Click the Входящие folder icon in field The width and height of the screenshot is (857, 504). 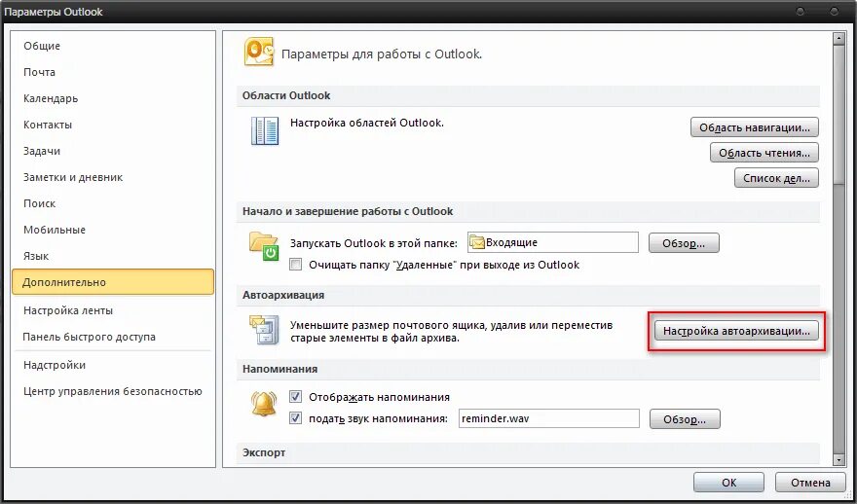[x=477, y=242]
